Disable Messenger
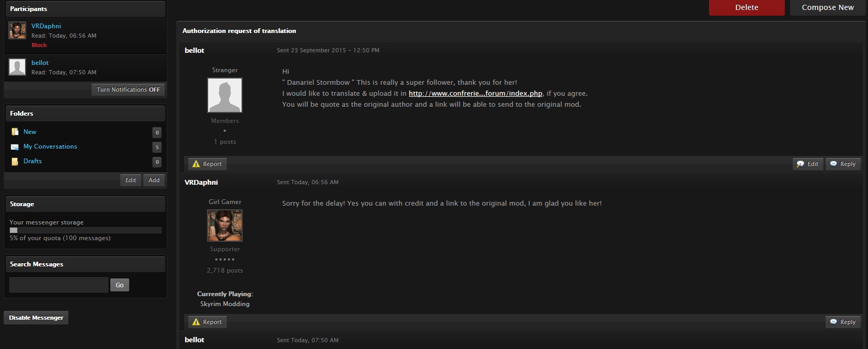The width and height of the screenshot is (868, 349). [x=36, y=318]
